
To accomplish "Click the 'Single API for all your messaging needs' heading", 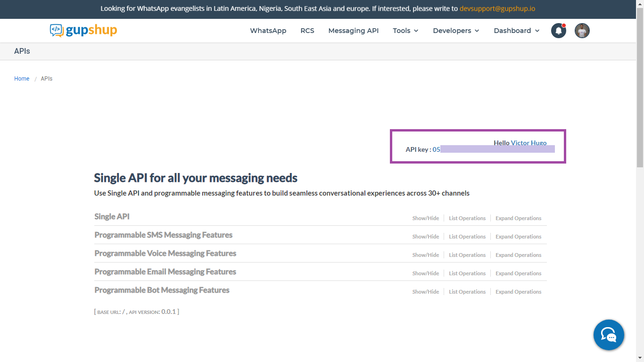I will pos(196,178).
